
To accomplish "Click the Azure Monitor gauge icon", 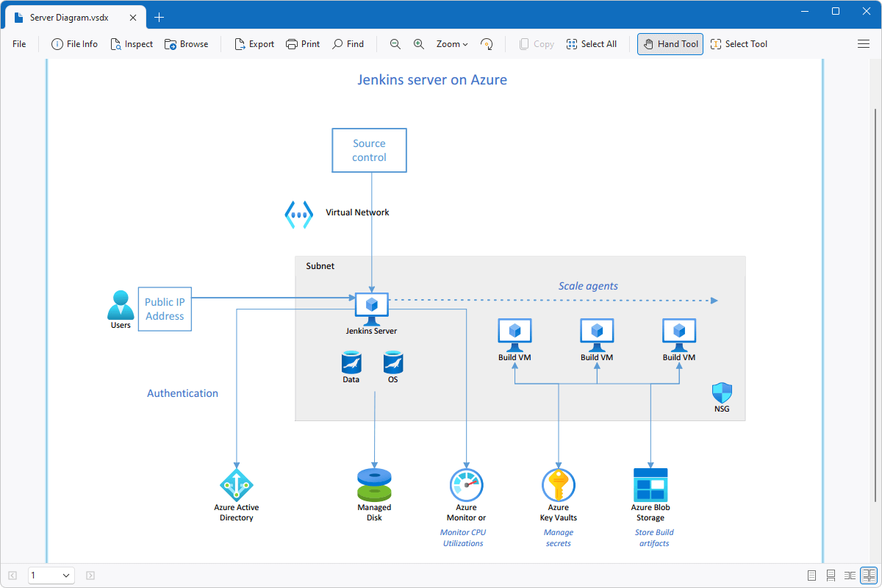I will click(467, 485).
